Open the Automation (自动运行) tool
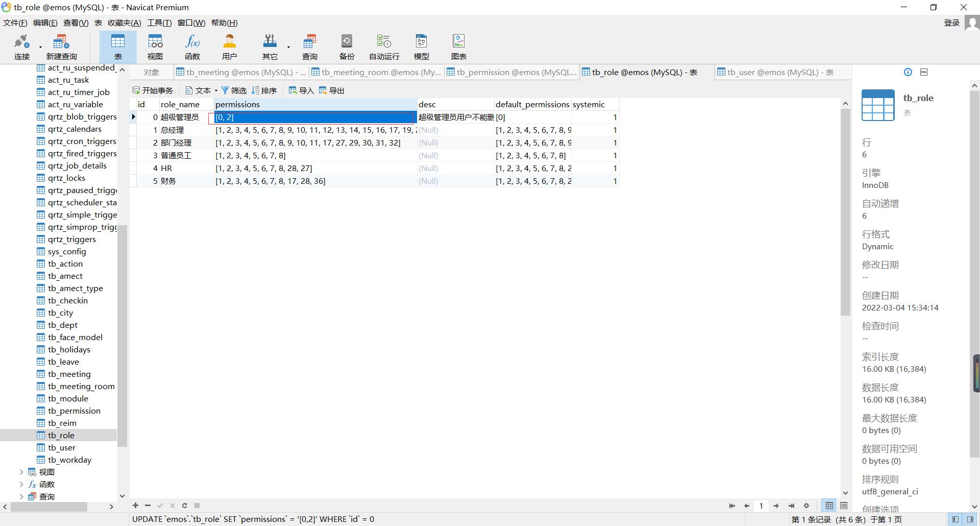980x526 pixels. click(x=384, y=47)
